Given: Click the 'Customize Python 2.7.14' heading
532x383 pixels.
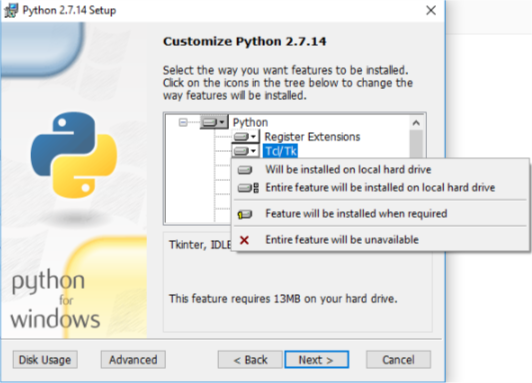Looking at the screenshot, I should click(x=245, y=42).
